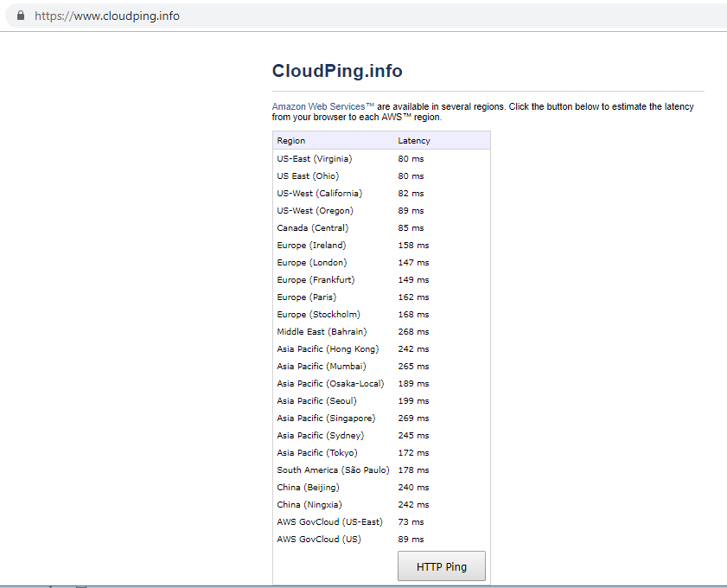Select the Asia Pacific (Tokyo) label

(x=317, y=453)
